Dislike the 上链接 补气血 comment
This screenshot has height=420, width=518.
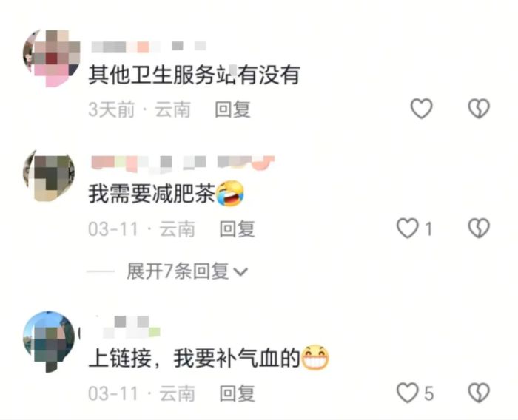[x=479, y=393]
